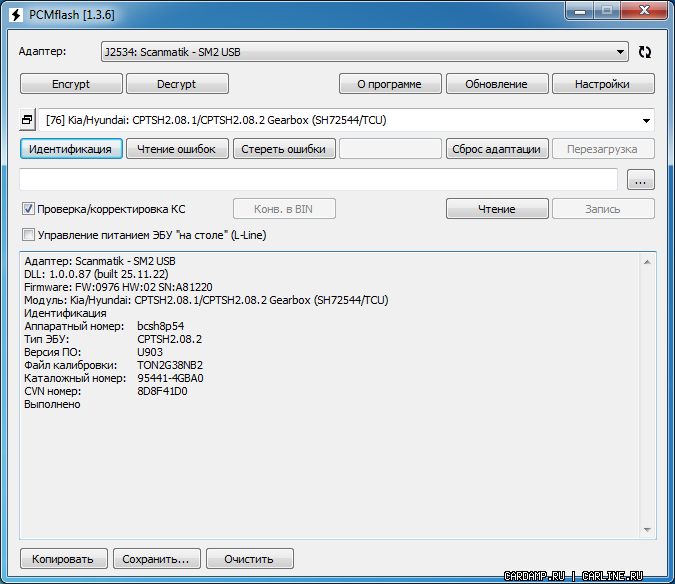
Task: Run Идентификация of the ECU
Action: point(71,149)
